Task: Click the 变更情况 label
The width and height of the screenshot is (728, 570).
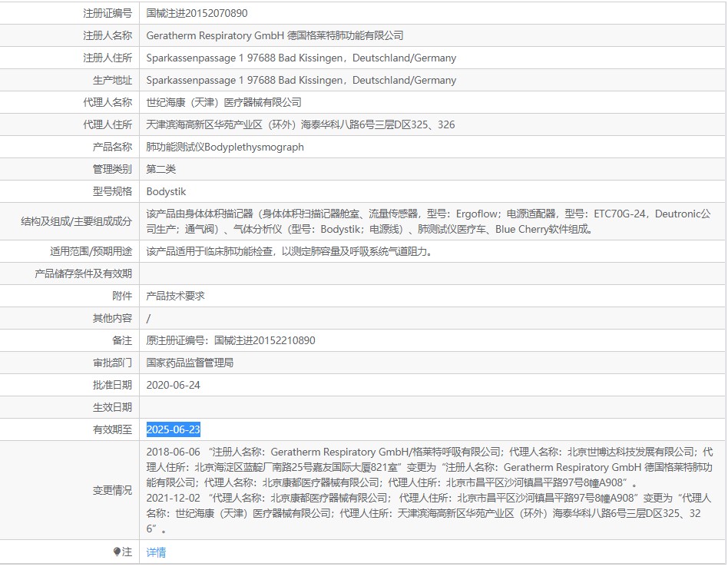Action: pos(112,491)
